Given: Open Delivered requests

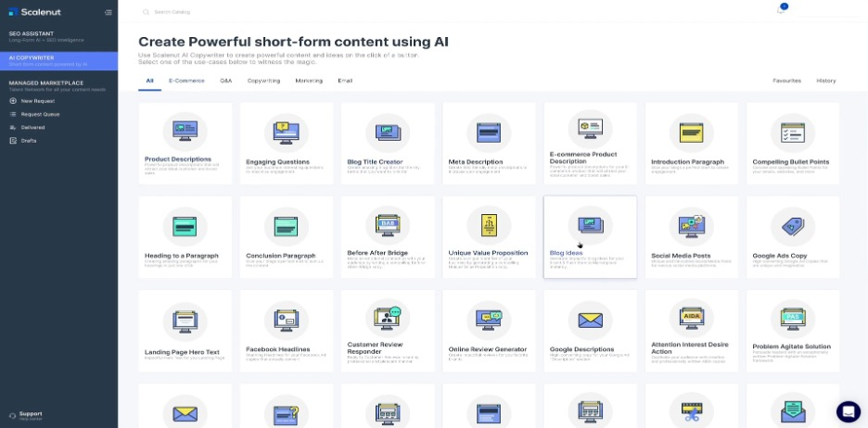Looking at the screenshot, I should pyautogui.click(x=27, y=128).
